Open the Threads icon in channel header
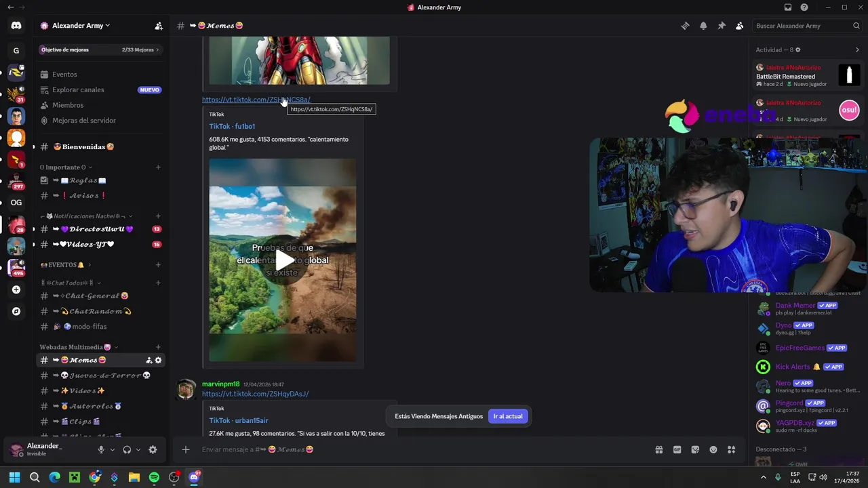Image resolution: width=868 pixels, height=488 pixels. [x=685, y=26]
